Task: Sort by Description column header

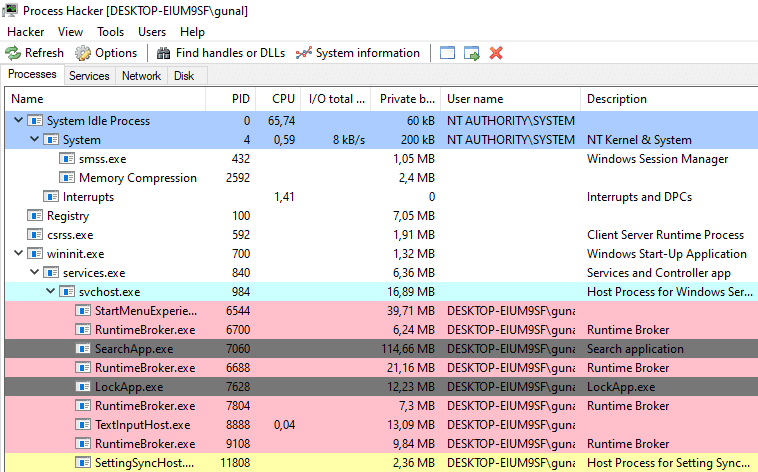Action: coord(669,99)
